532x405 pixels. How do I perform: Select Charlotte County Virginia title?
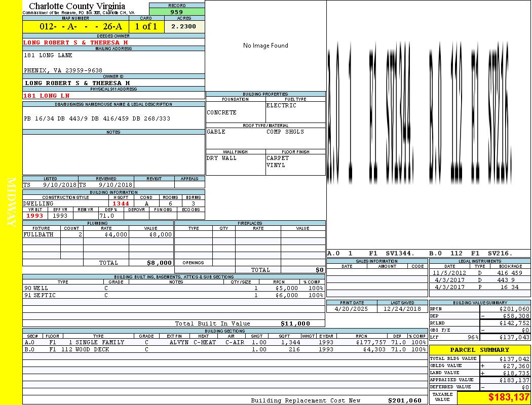pyautogui.click(x=77, y=6)
